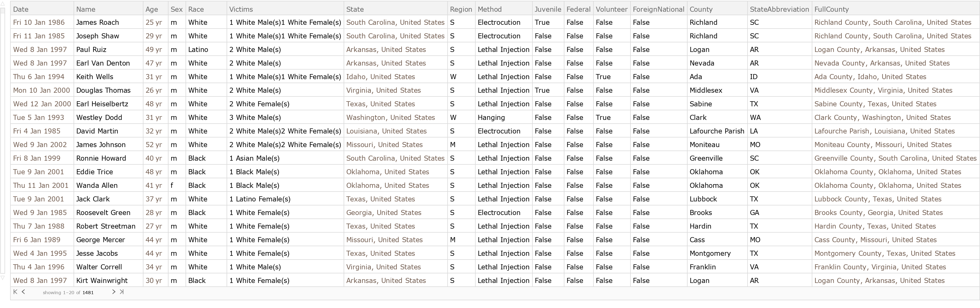Open Idaho, United States state link
This screenshot has height=308, width=980.
[380, 77]
